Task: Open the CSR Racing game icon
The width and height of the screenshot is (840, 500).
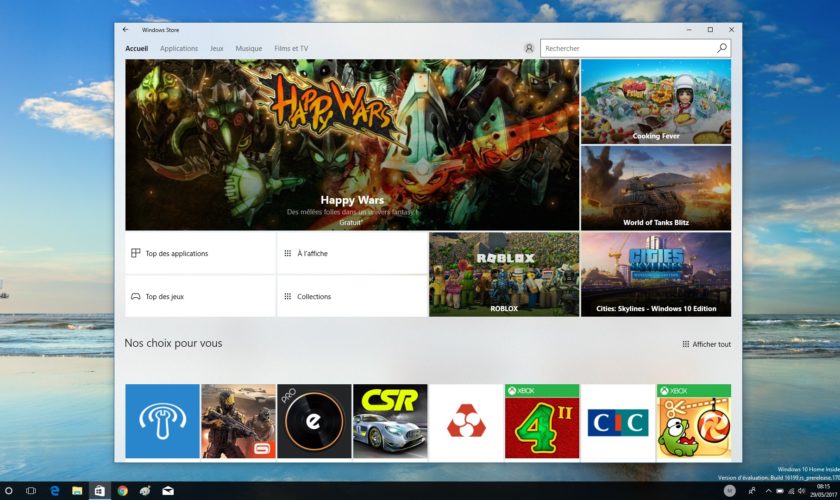Action: [390, 421]
